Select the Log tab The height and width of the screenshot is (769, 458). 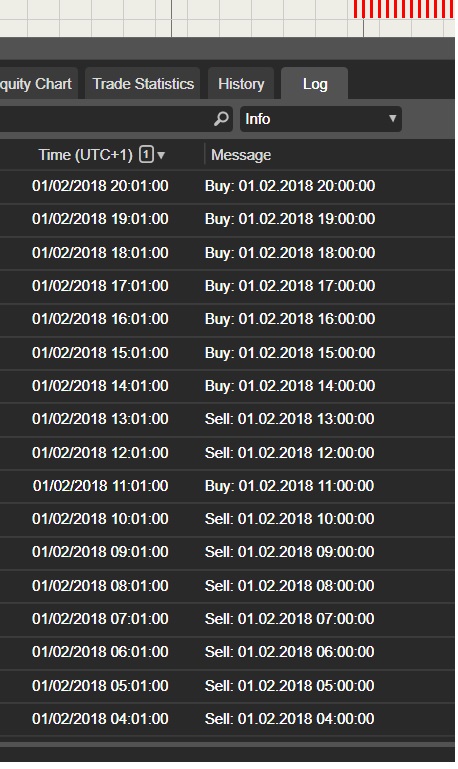(314, 84)
